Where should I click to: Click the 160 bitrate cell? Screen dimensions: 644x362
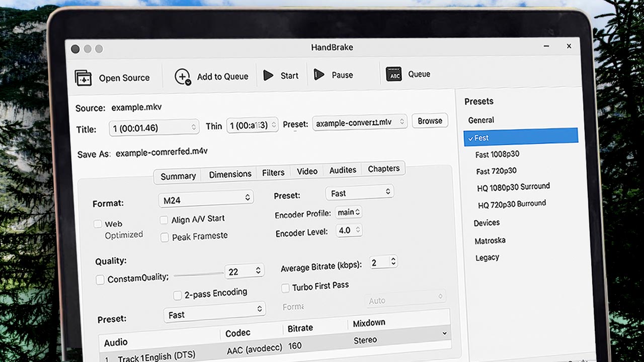[295, 346]
